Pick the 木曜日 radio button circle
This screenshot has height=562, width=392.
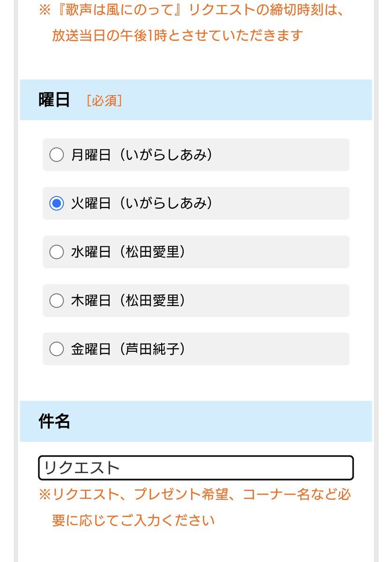57,301
